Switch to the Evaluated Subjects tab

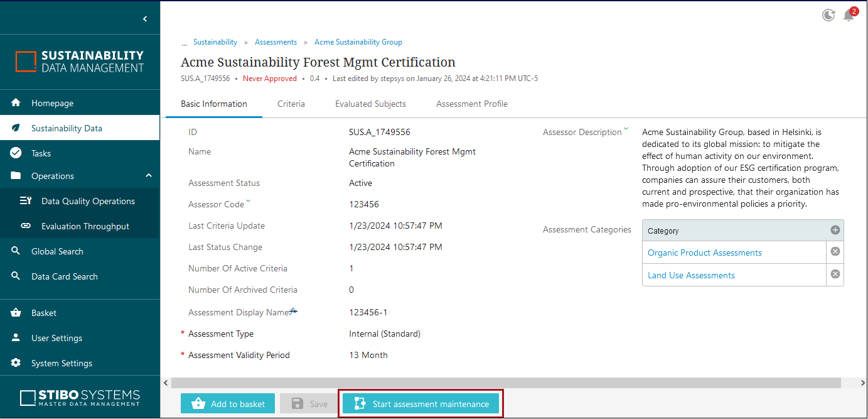point(370,104)
